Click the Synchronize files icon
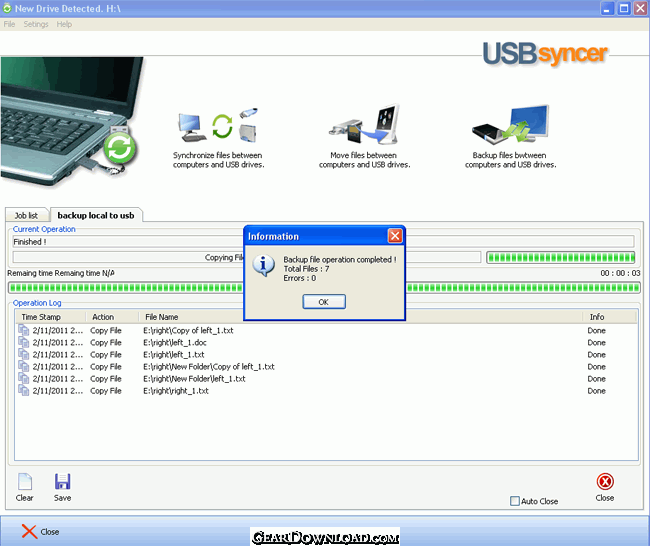The height and width of the screenshot is (546, 650). (218, 125)
